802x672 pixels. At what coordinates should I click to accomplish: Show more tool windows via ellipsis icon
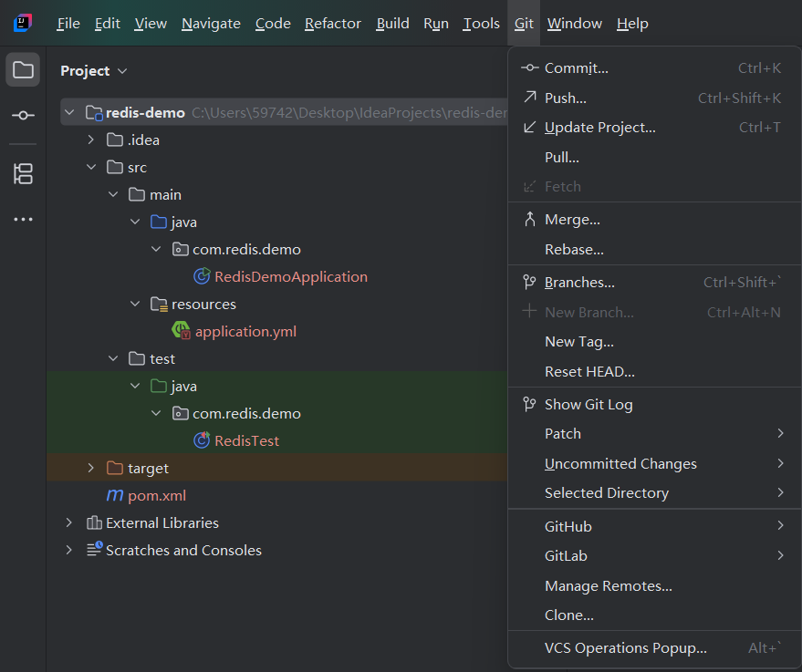point(23,219)
